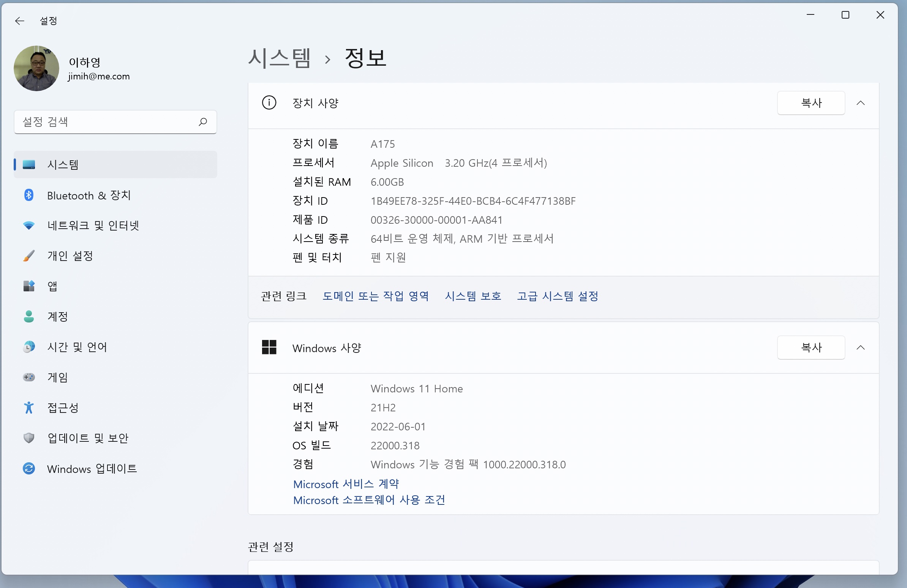Open 고급 시스템 설정 link
The width and height of the screenshot is (907, 588).
[558, 296]
